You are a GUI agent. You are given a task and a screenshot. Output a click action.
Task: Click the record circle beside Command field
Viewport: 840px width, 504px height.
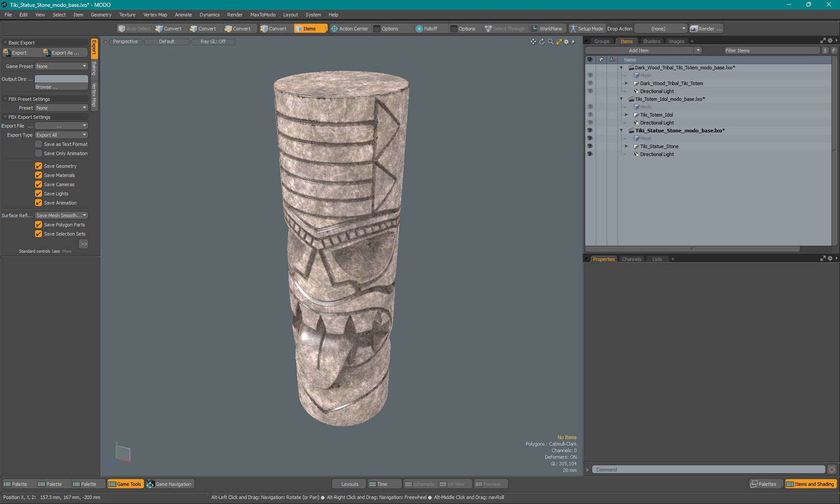[x=832, y=469]
